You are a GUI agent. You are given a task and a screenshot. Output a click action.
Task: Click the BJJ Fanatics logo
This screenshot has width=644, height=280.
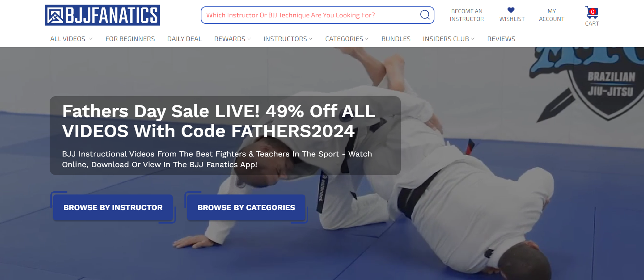(102, 15)
